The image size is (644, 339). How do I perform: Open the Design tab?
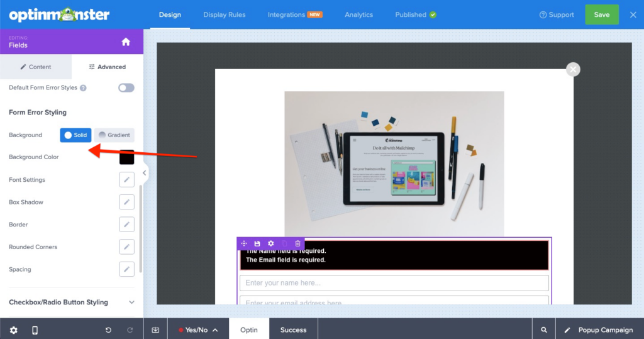click(170, 15)
